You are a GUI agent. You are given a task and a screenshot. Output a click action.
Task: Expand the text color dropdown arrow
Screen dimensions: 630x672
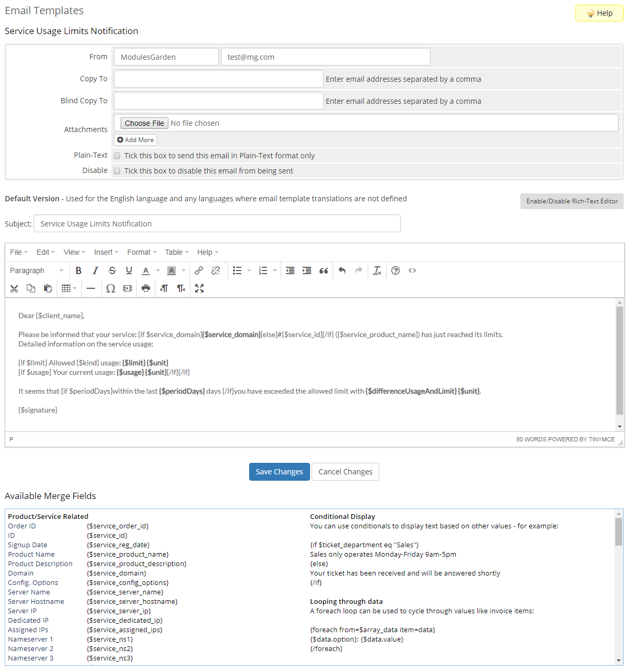tap(158, 270)
